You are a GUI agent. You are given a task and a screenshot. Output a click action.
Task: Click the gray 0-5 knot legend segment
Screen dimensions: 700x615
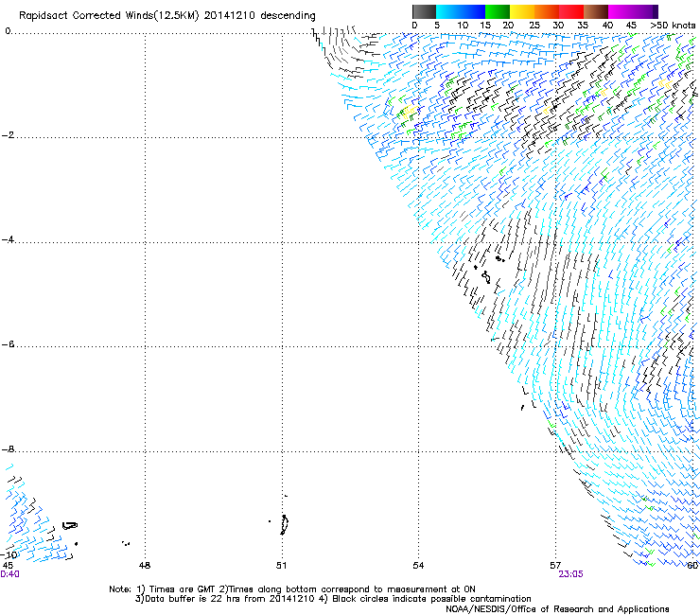tap(424, 11)
